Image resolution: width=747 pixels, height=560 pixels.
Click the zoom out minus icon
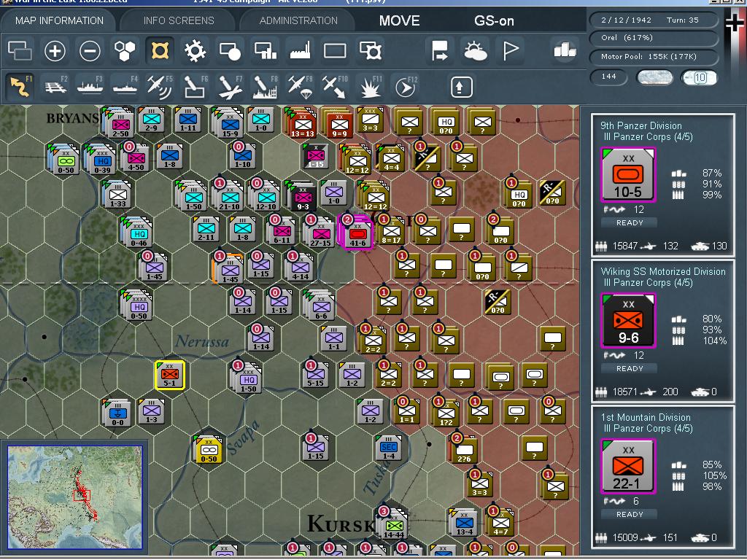point(90,50)
